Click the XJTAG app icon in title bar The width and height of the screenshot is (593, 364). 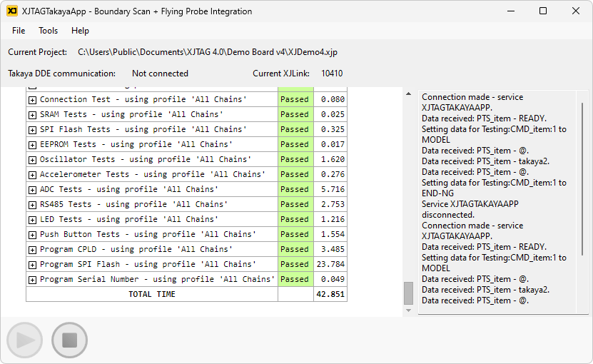click(11, 11)
